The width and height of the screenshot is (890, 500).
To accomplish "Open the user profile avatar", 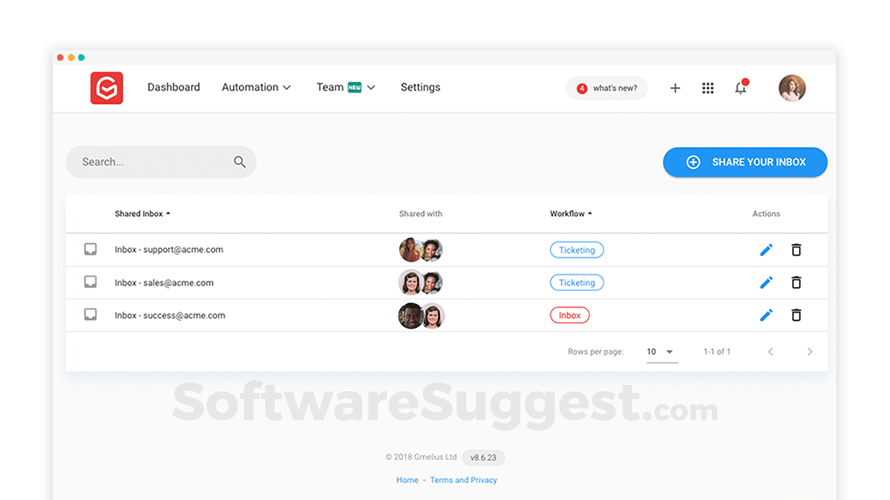I will 792,88.
